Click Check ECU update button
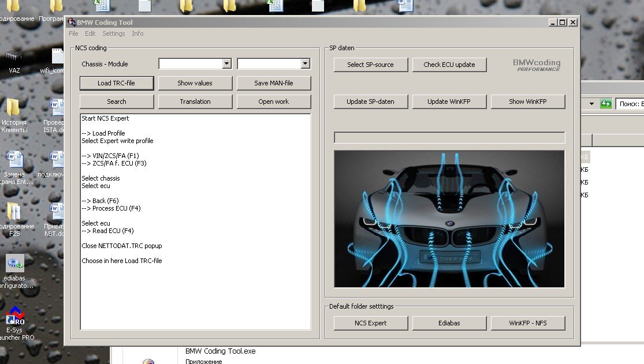Screen dimensions: 644x364 449,65
